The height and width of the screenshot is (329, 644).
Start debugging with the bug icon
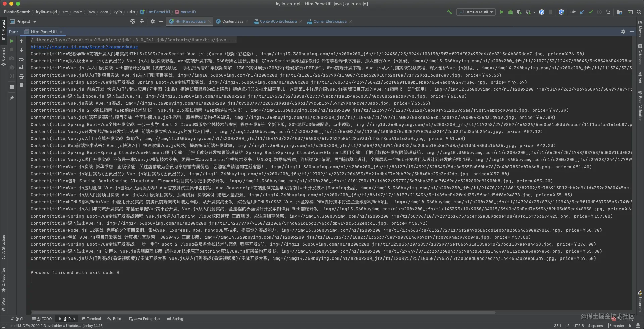pyautogui.click(x=511, y=12)
